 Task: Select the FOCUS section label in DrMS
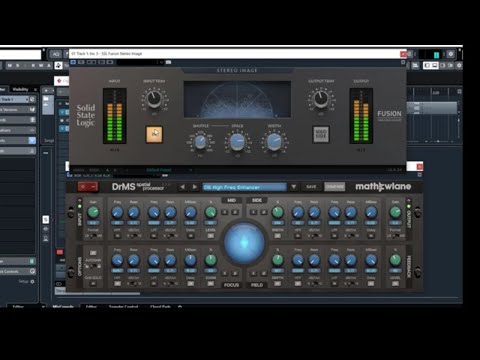[x=231, y=285]
